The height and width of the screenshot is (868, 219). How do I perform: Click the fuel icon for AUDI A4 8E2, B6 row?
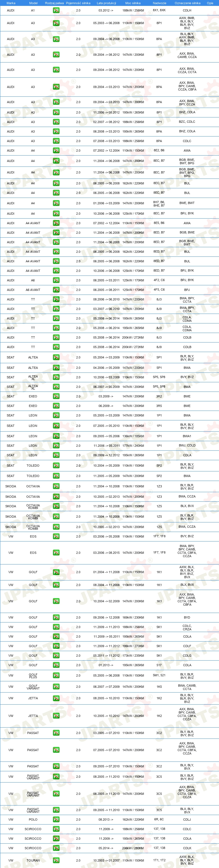coord(56,151)
